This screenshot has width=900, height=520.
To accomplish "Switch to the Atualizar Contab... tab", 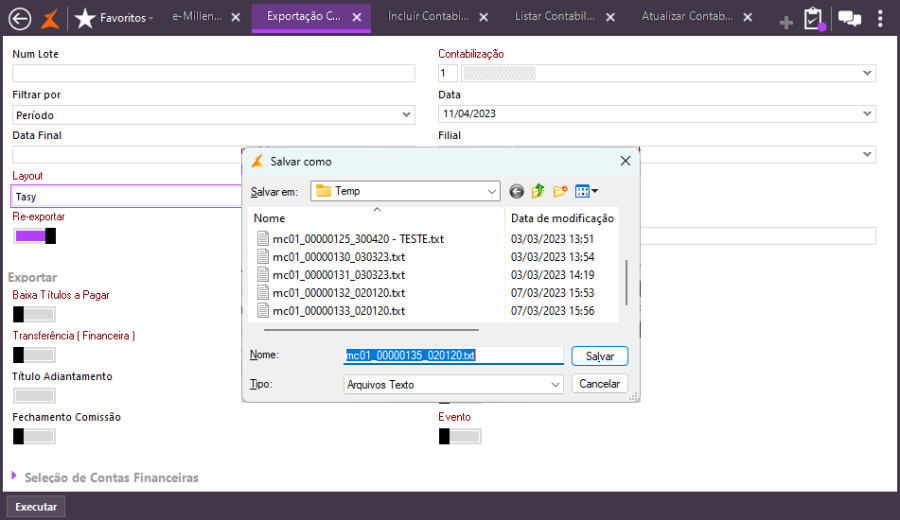I will [687, 17].
